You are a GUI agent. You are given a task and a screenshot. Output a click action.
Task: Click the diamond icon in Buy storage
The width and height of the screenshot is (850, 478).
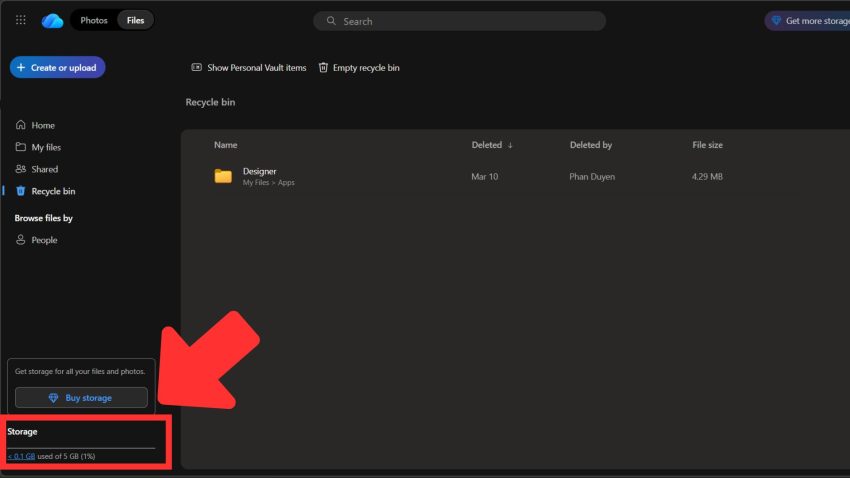coord(53,398)
